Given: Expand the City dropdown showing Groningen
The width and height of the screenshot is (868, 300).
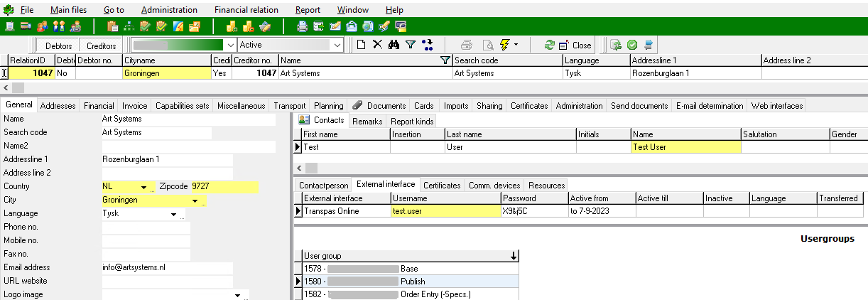Looking at the screenshot, I should coord(196,200).
